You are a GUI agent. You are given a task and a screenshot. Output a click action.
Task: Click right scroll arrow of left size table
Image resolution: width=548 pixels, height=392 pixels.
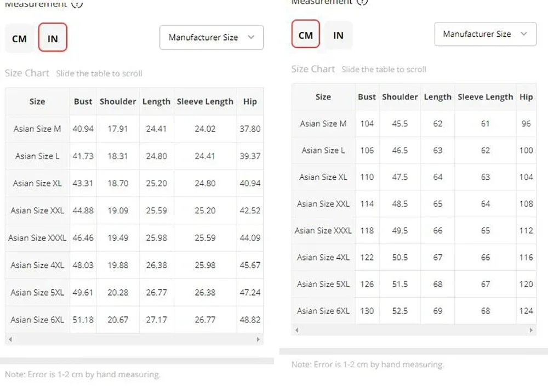258,339
